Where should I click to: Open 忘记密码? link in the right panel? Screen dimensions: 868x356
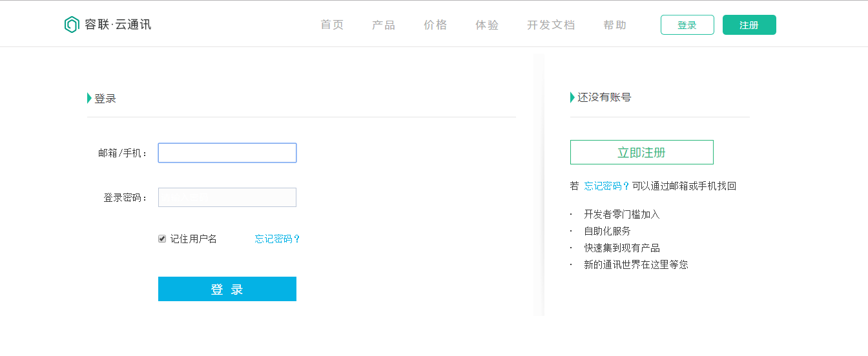pyautogui.click(x=607, y=186)
